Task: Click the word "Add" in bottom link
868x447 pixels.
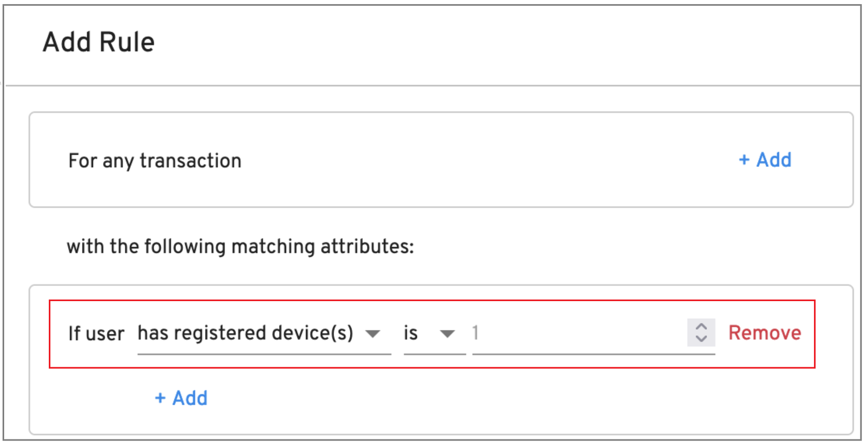Action: (x=190, y=398)
